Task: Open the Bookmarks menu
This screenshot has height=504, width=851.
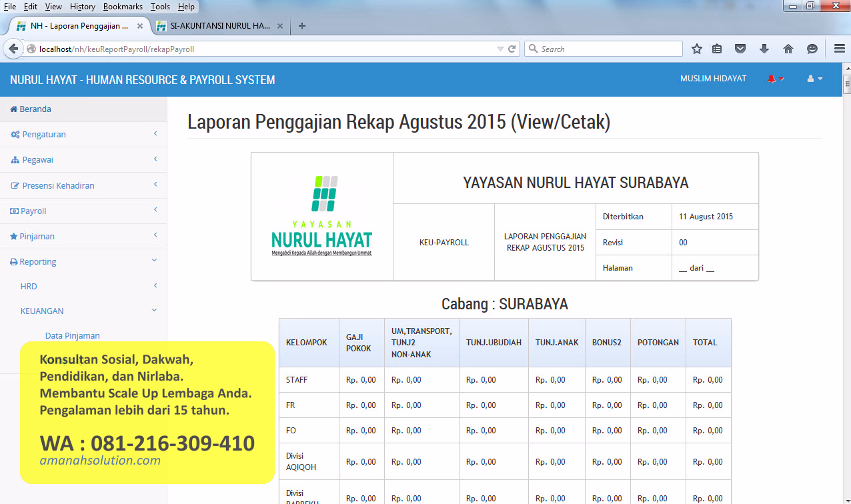Action: [x=123, y=6]
